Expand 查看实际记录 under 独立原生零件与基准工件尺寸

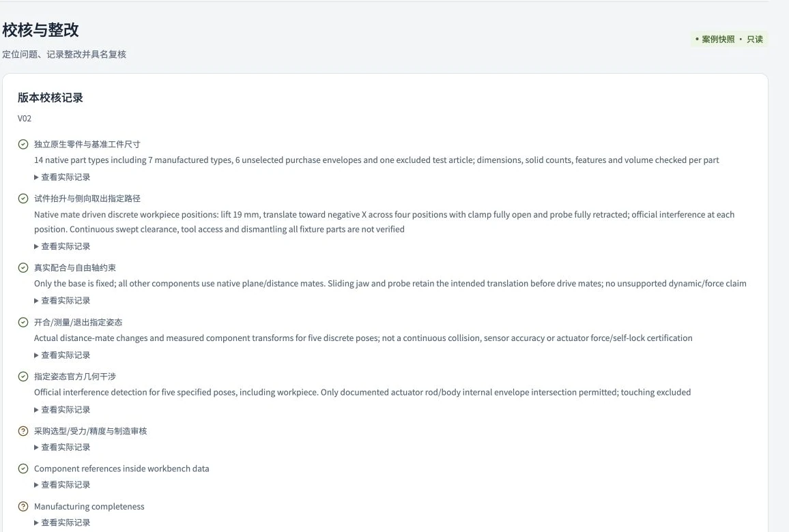62,177
